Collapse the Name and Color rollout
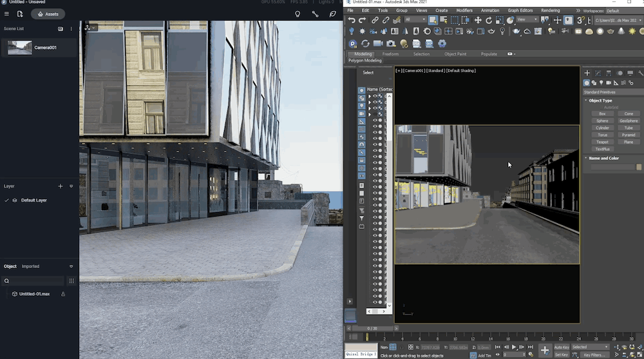The image size is (644, 359). 586,158
